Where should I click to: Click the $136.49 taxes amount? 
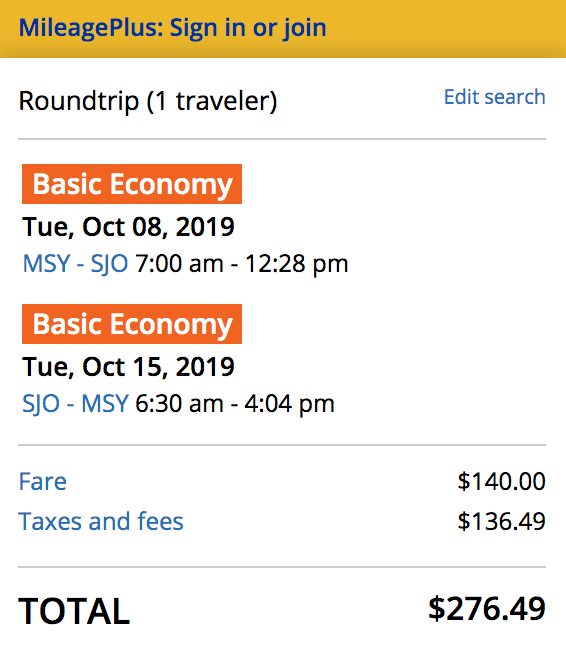click(x=502, y=521)
